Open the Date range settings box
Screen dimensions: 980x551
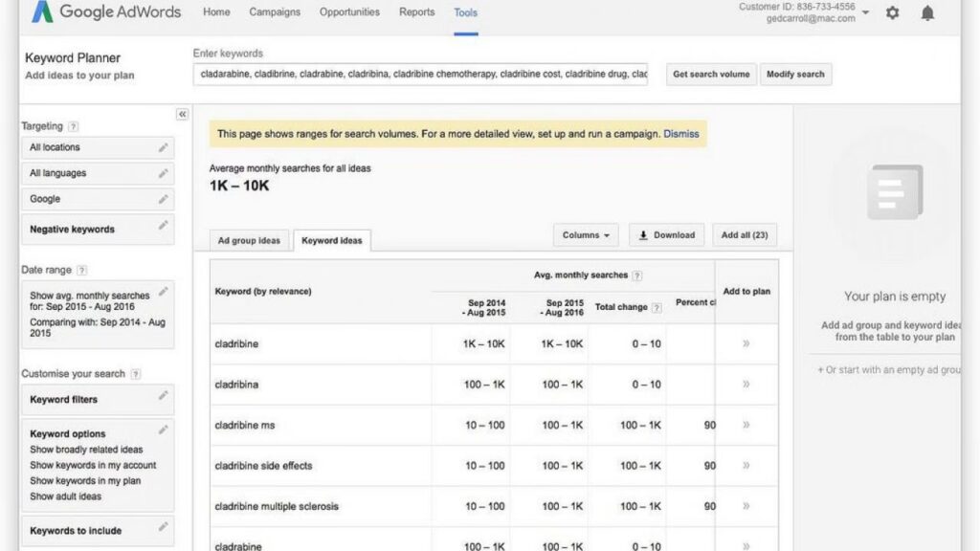pyautogui.click(x=98, y=314)
